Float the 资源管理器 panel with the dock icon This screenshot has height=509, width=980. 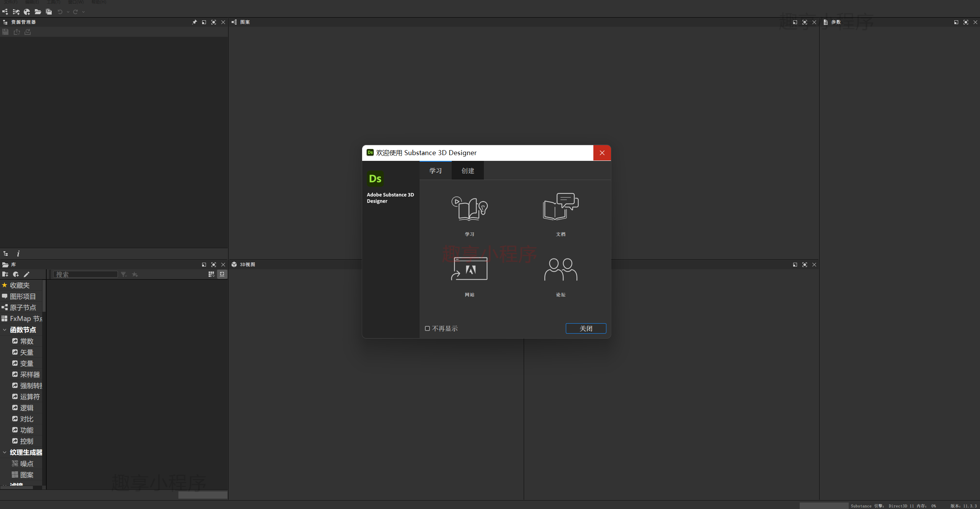(204, 22)
